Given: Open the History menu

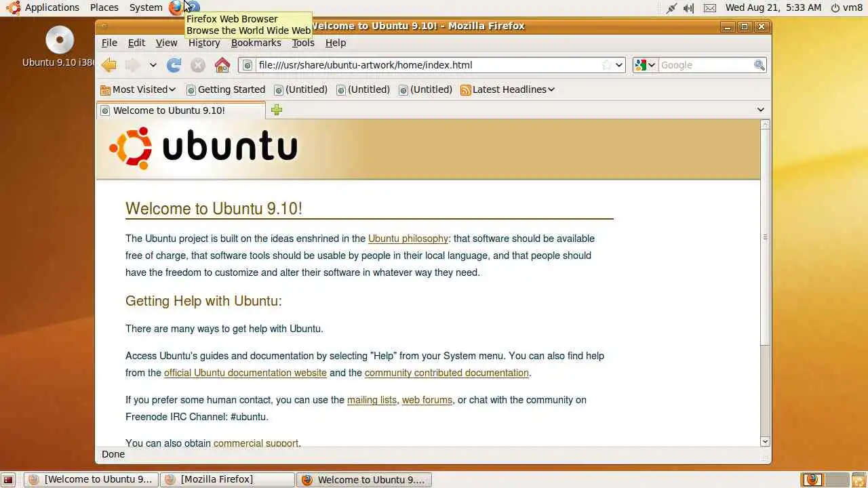Looking at the screenshot, I should pyautogui.click(x=204, y=43).
